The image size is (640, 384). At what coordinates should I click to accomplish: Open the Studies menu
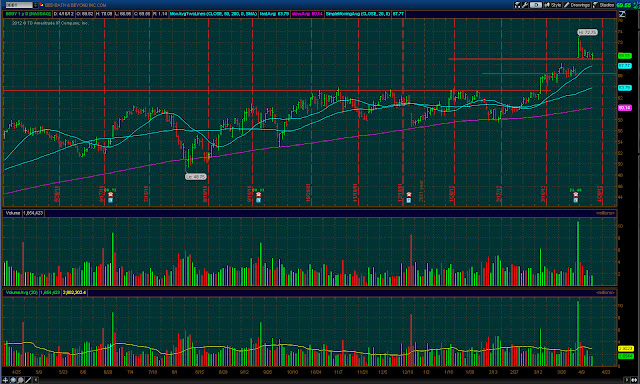tap(604, 5)
